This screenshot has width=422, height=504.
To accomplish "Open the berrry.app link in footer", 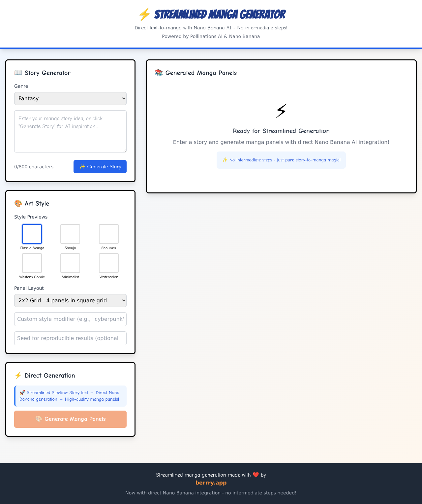I will point(211,483).
